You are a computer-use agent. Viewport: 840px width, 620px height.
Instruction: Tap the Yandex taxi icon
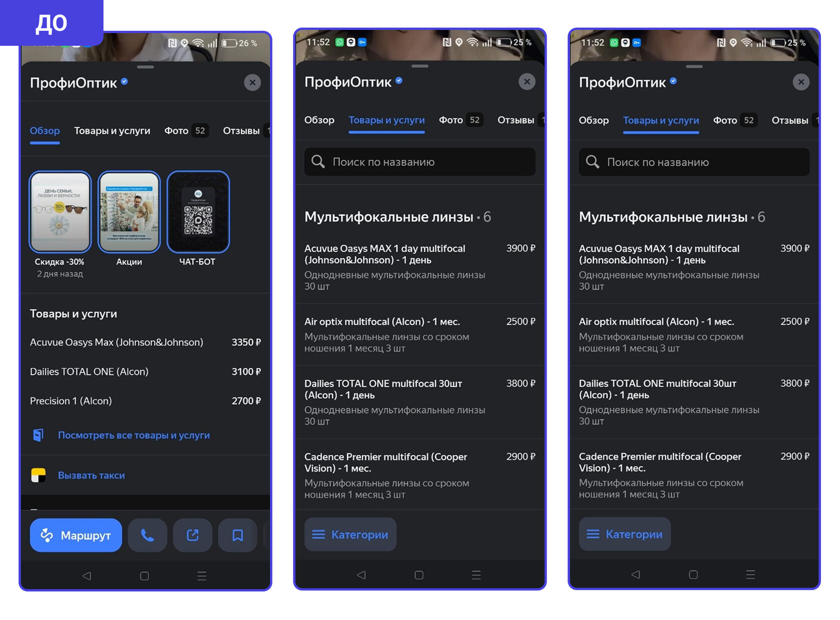coord(38,475)
